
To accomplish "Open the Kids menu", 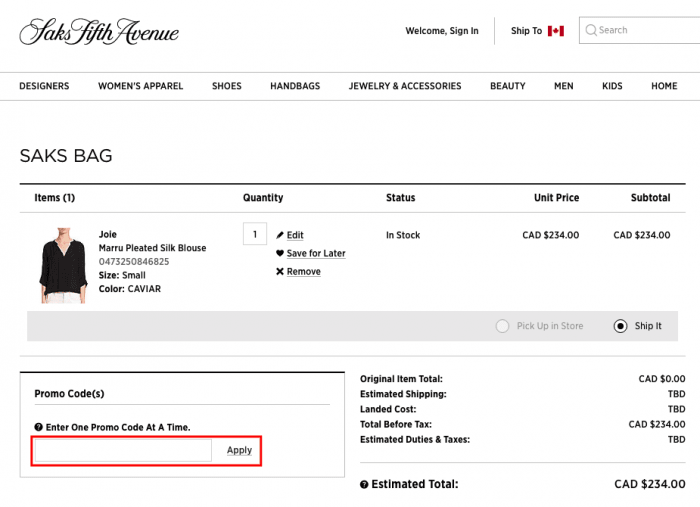I will click(612, 86).
